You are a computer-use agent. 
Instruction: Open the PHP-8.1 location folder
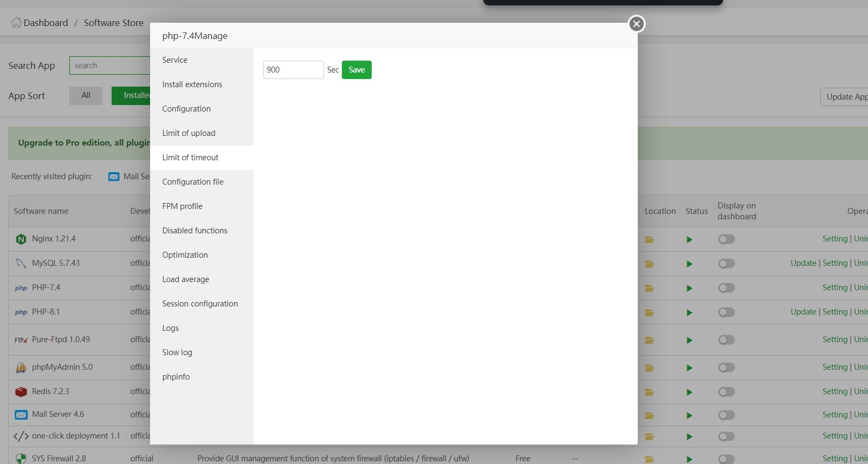(x=649, y=312)
